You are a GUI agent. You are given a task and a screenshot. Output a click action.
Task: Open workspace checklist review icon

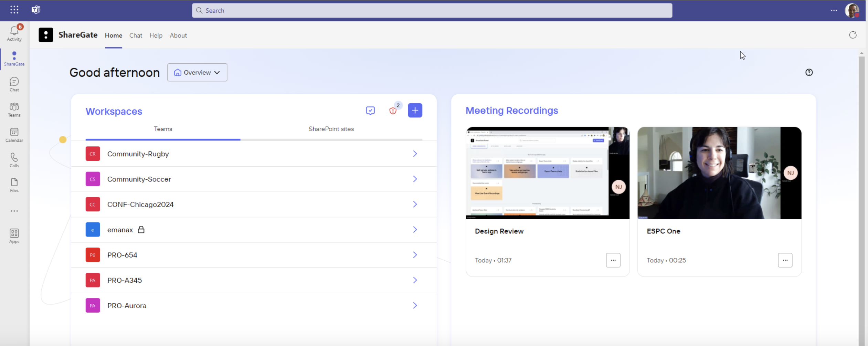(x=370, y=111)
